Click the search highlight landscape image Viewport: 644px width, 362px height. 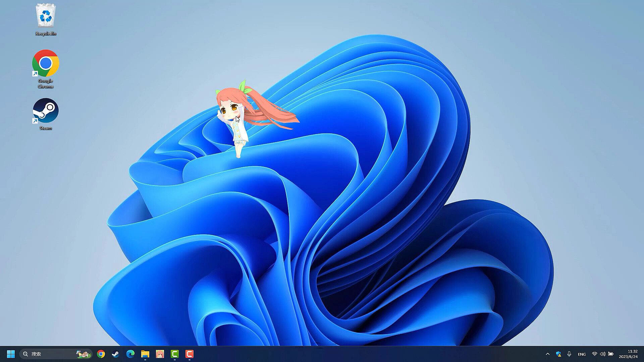83,354
